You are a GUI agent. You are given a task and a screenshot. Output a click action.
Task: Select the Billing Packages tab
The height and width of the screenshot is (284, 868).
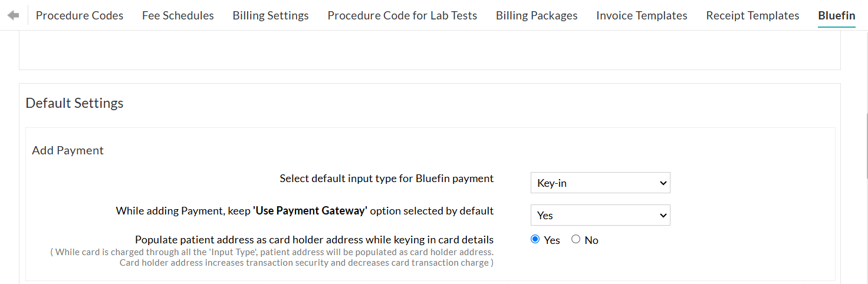click(537, 16)
